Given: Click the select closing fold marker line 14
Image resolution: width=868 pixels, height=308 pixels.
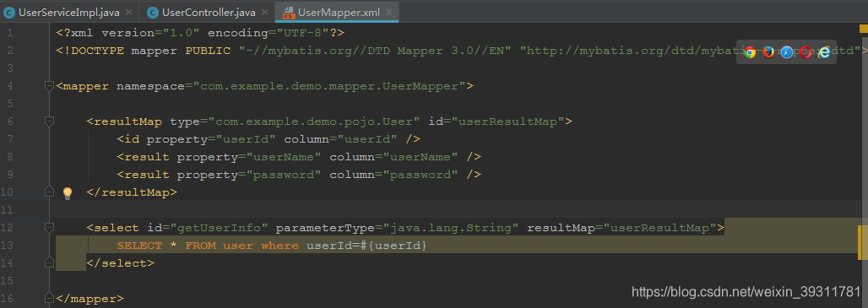Looking at the screenshot, I should (x=49, y=262).
